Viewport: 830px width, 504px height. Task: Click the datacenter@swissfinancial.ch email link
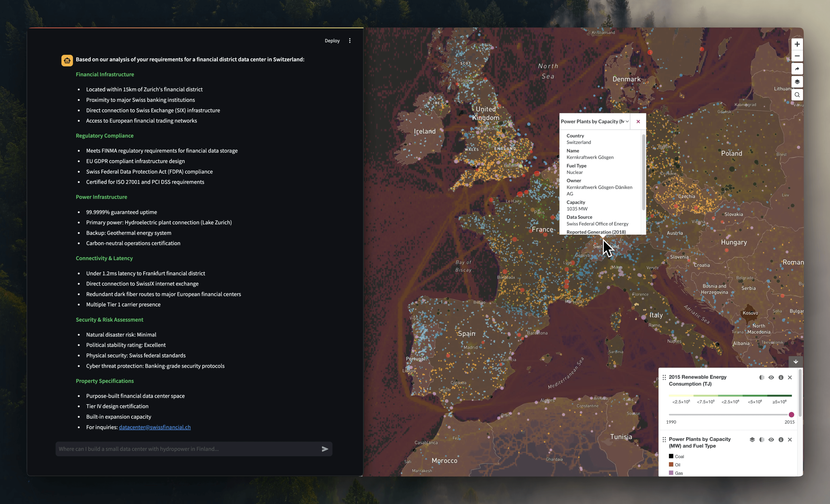pos(155,427)
